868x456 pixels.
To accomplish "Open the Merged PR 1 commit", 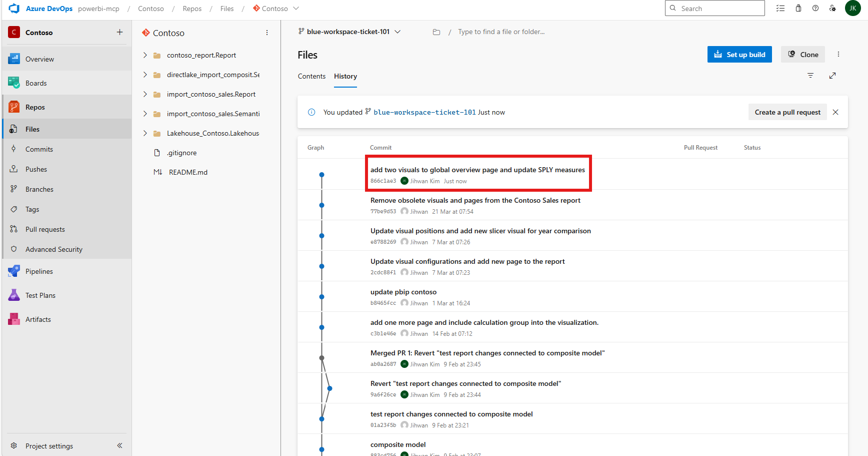I will 487,353.
